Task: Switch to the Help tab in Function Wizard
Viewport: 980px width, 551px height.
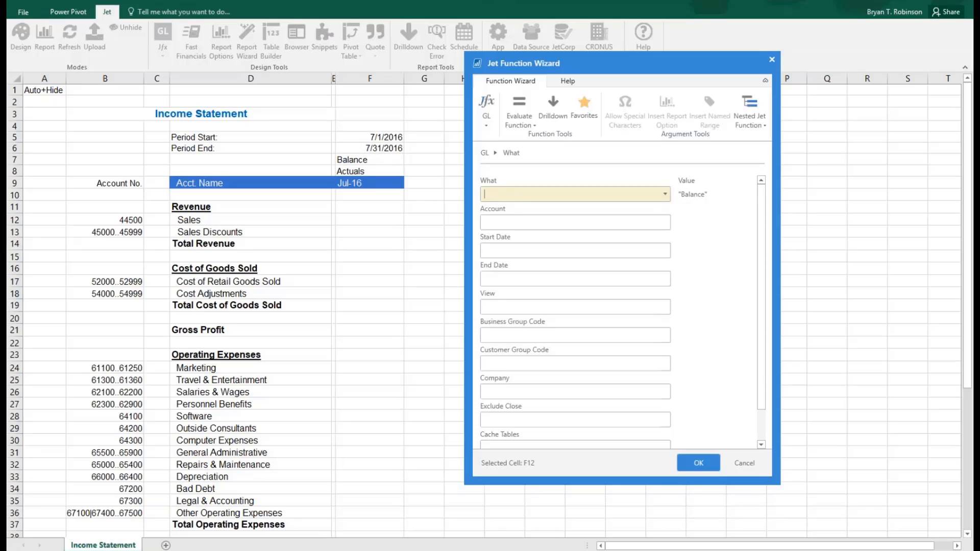Action: (567, 81)
